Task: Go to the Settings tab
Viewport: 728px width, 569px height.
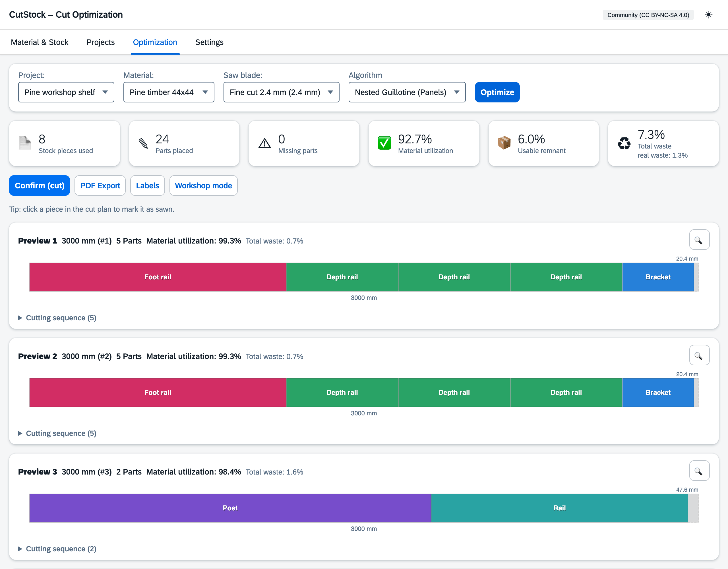Action: tap(209, 42)
